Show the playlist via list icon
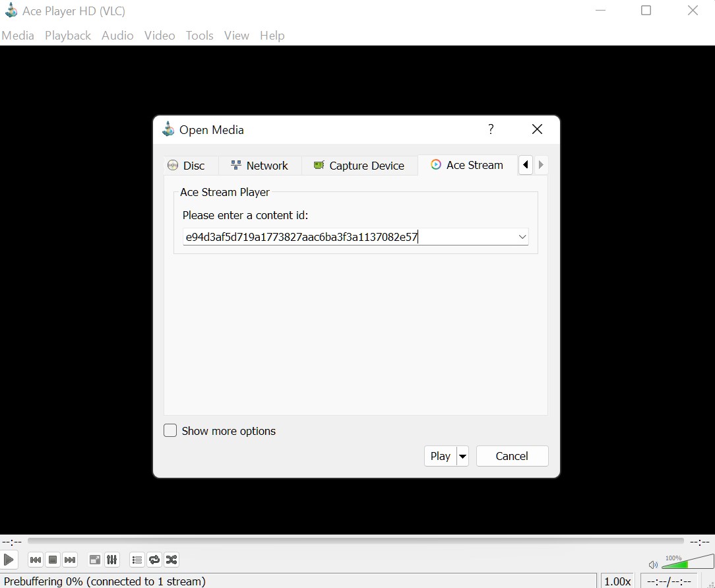The width and height of the screenshot is (715, 588). coord(137,560)
